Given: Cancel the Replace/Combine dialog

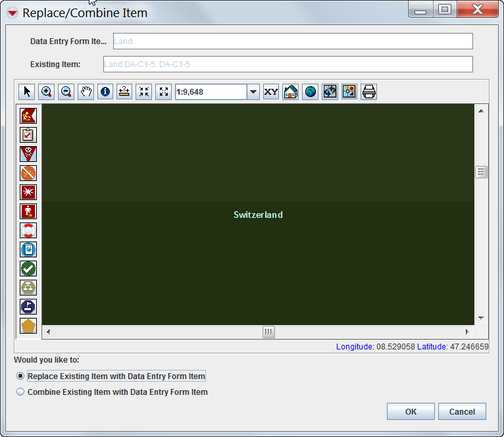Looking at the screenshot, I should click(462, 411).
